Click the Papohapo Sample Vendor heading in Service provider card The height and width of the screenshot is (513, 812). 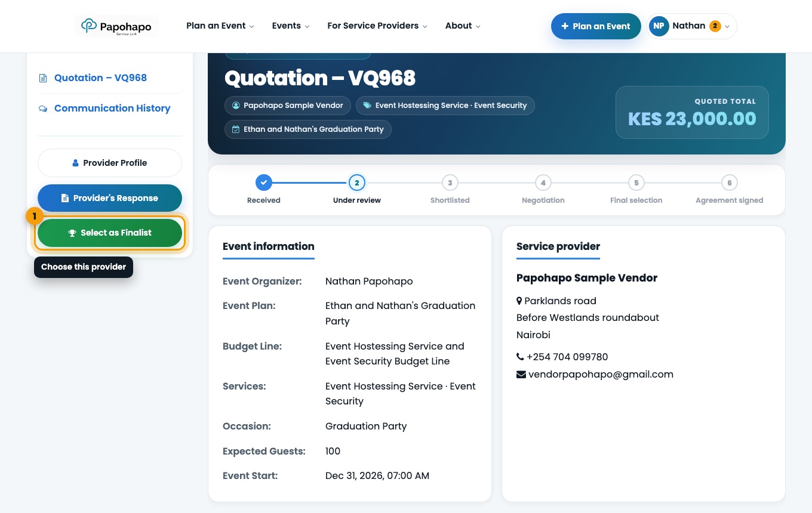click(x=587, y=278)
